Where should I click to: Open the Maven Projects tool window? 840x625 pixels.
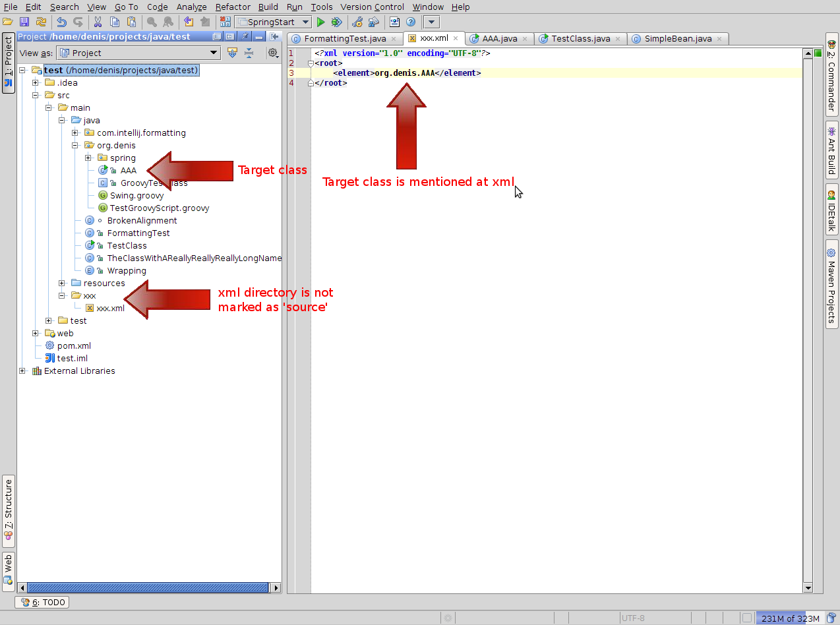tap(832, 283)
